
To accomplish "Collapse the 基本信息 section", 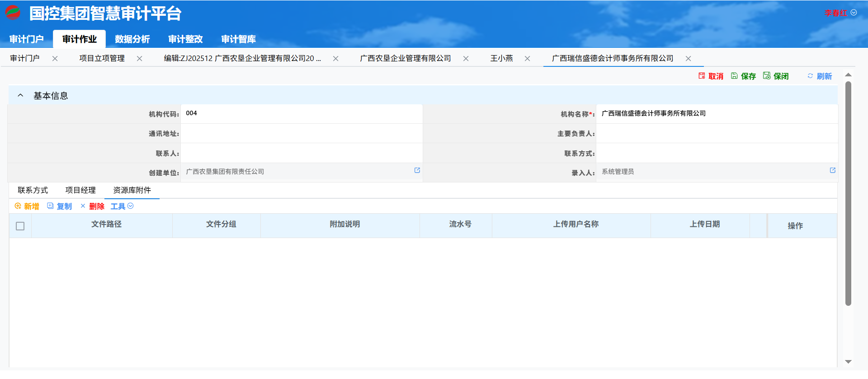I will pyautogui.click(x=20, y=95).
